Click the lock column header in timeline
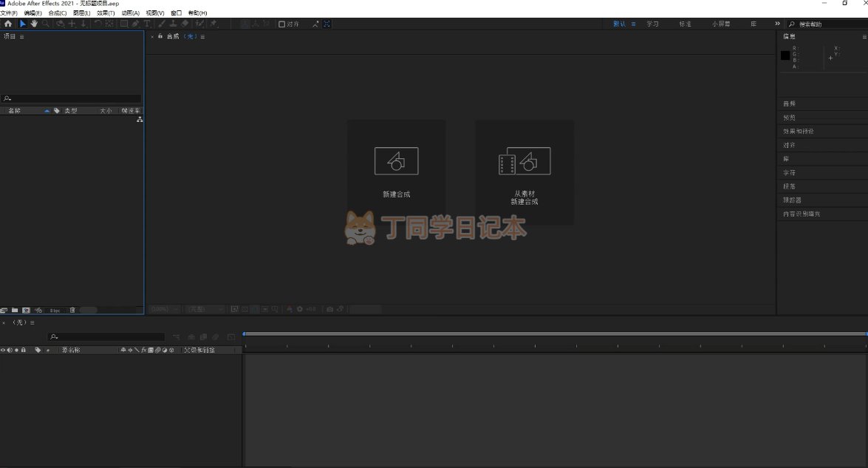The height and width of the screenshot is (468, 868). tap(23, 350)
